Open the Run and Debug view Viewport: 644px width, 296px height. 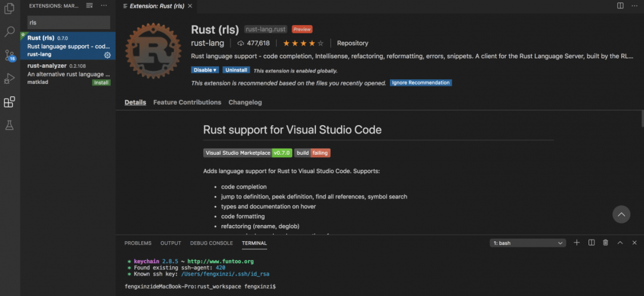click(x=9, y=79)
